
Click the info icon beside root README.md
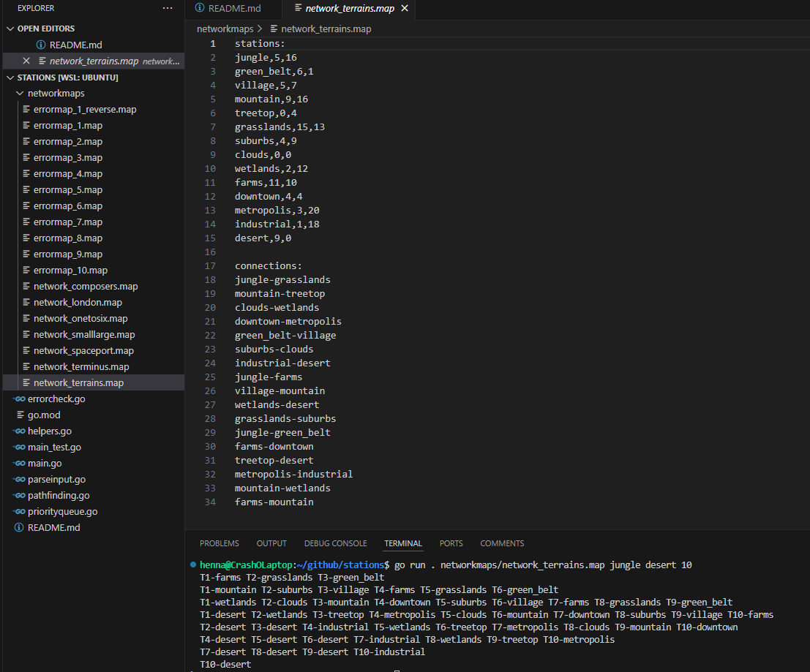pyautogui.click(x=19, y=527)
